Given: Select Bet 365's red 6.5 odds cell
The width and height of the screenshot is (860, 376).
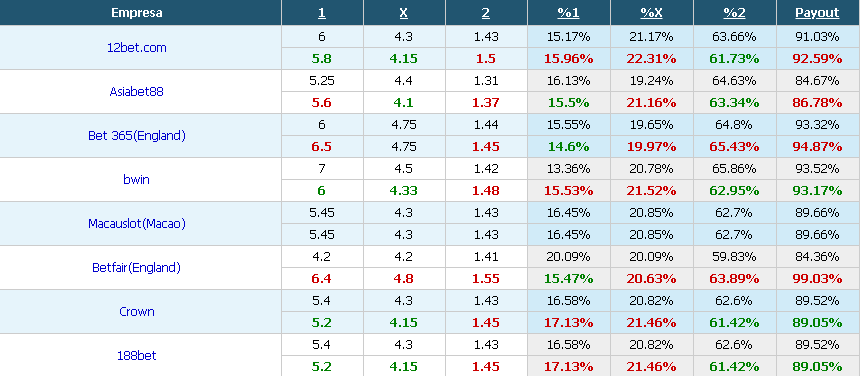Looking at the screenshot, I should 322,146.
